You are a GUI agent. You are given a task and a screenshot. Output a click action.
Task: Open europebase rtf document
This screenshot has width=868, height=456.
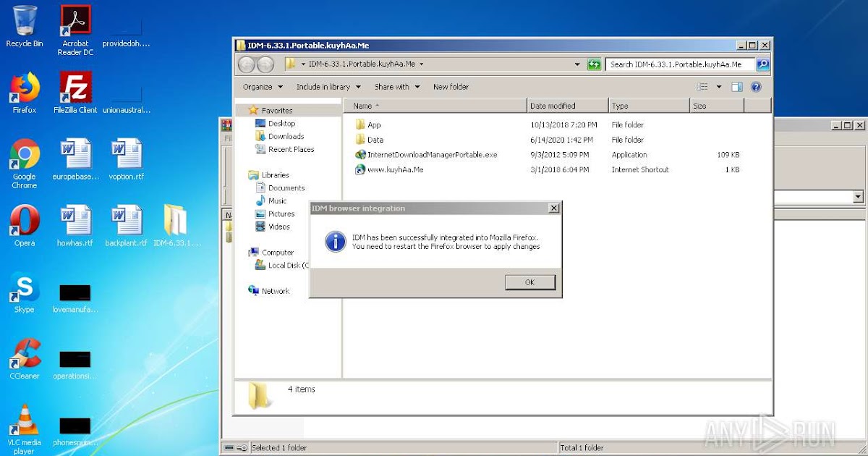pos(75,159)
